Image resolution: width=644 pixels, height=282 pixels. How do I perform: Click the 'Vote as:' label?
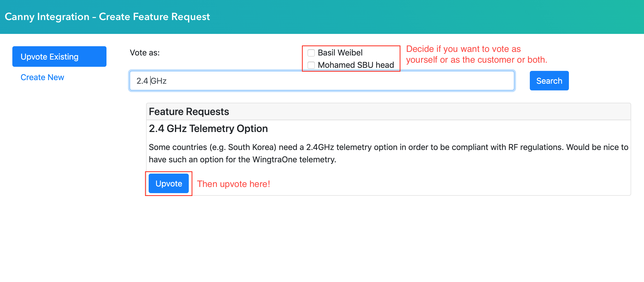145,53
